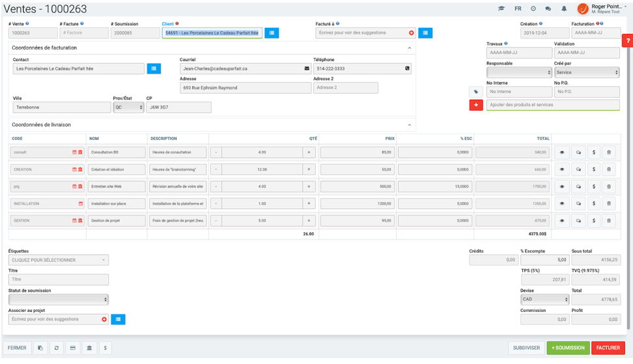Viewport: 633px width, 364px height.
Task: Click the tag icon beside No Interne
Action: point(476,92)
